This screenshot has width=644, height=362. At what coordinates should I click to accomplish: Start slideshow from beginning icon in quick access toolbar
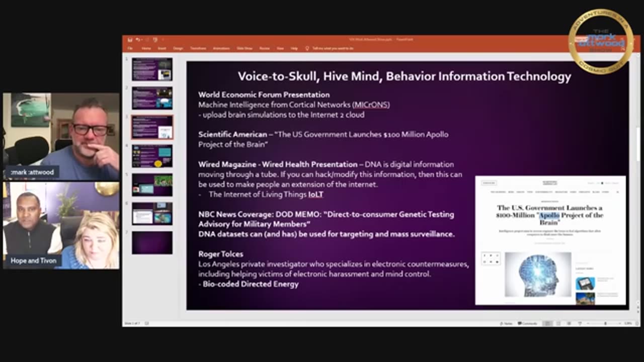click(155, 40)
